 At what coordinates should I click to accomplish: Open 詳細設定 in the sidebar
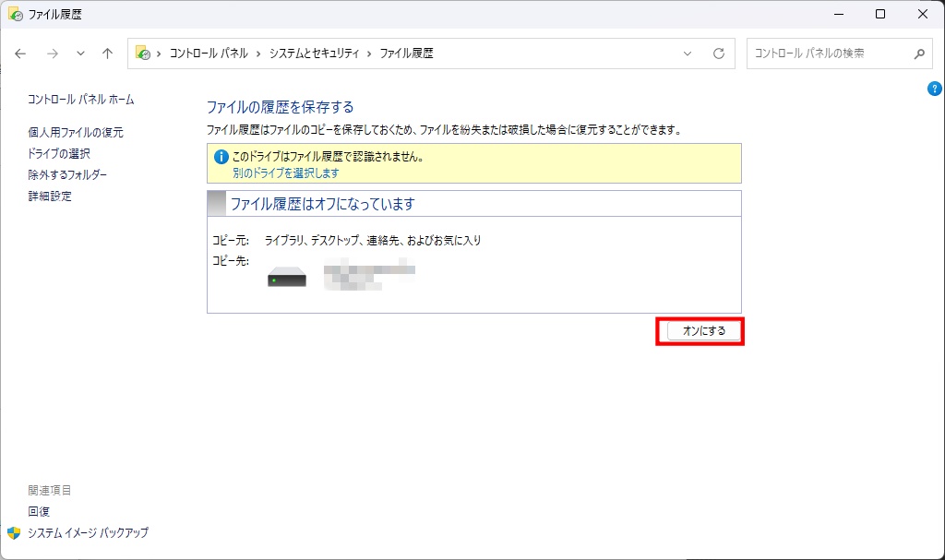point(50,197)
